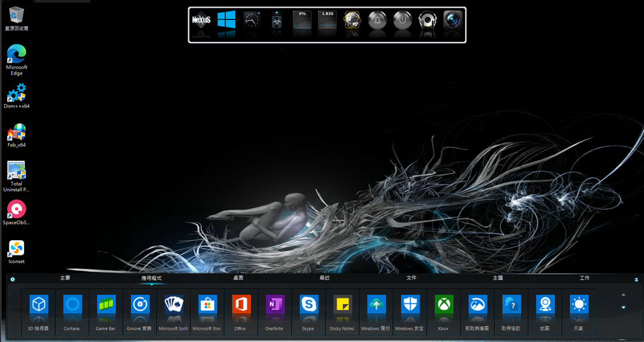The image size is (644, 342).
Task: Click the camera lens icon in the dock
Action: click(x=452, y=21)
